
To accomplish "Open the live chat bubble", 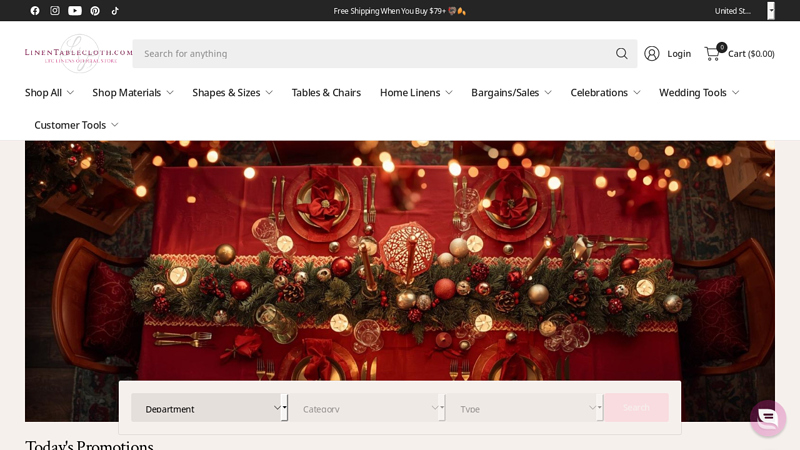I will tap(768, 418).
